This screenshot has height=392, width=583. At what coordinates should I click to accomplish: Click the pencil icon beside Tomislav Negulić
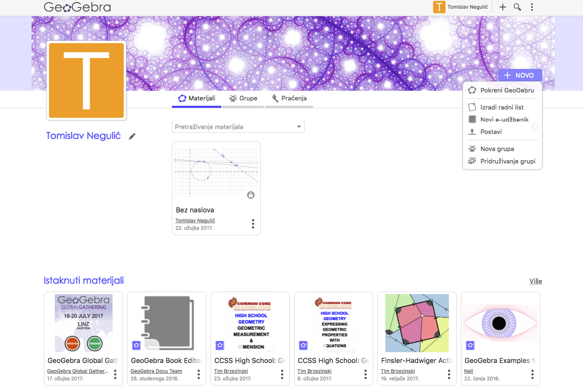click(132, 136)
